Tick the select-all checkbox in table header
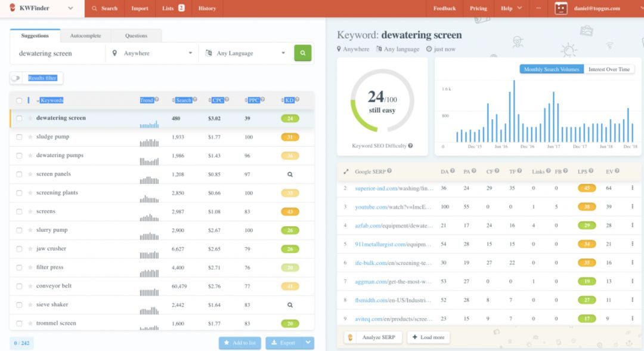 coord(19,100)
